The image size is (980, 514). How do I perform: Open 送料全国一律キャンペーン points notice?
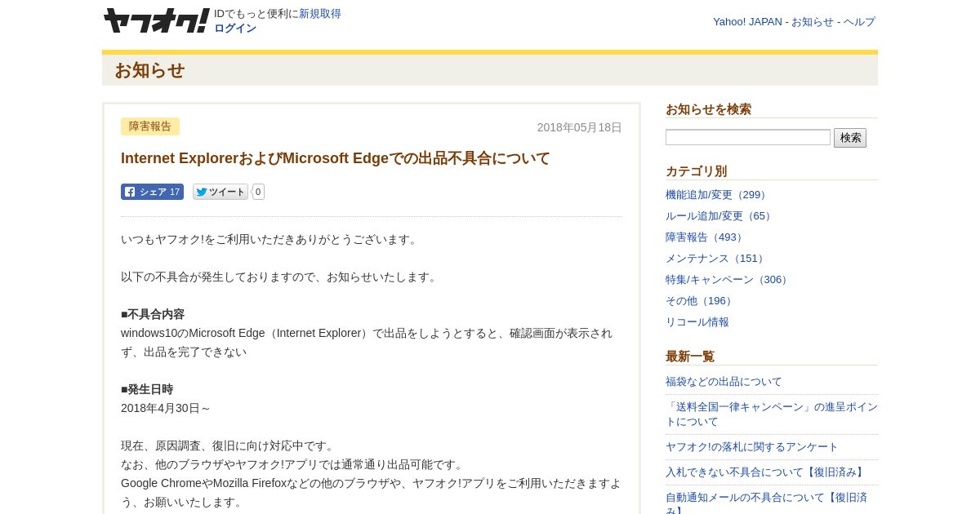(772, 414)
